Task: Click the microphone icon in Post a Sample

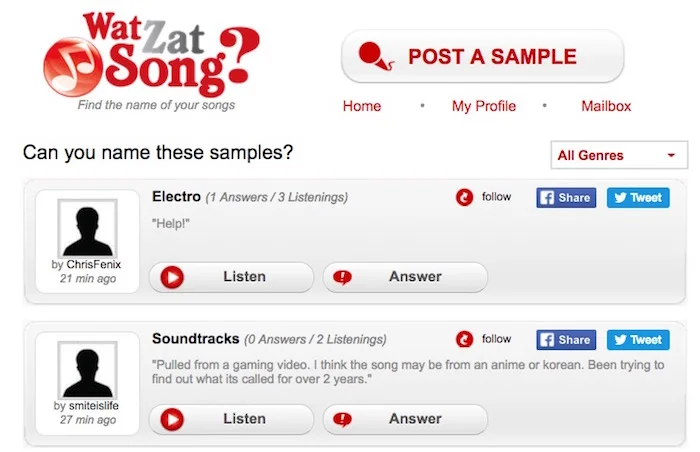Action: pos(376,56)
